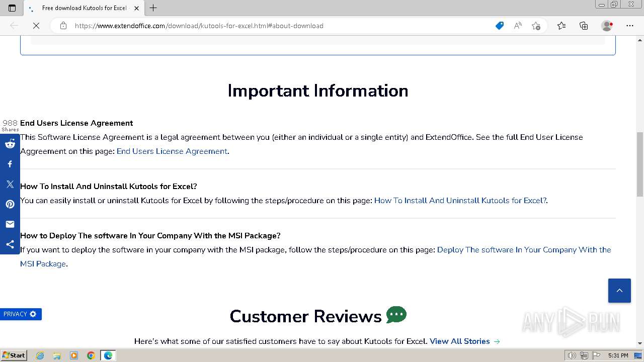Open a new browser tab
This screenshot has width=644, height=362.
[x=153, y=8]
